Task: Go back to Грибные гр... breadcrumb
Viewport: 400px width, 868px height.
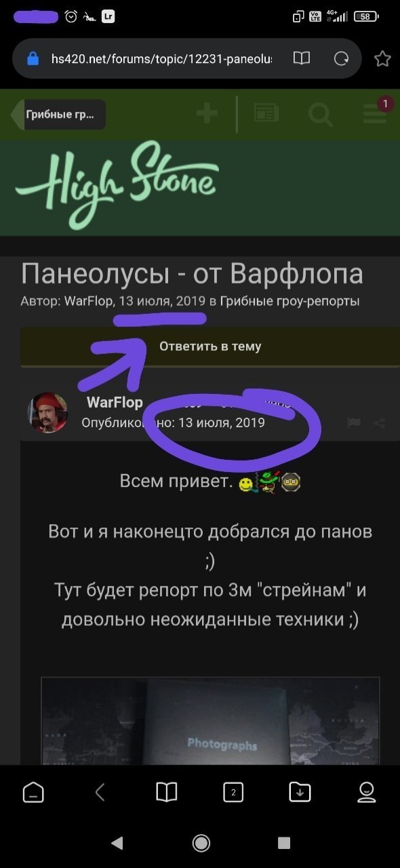Action: click(59, 114)
